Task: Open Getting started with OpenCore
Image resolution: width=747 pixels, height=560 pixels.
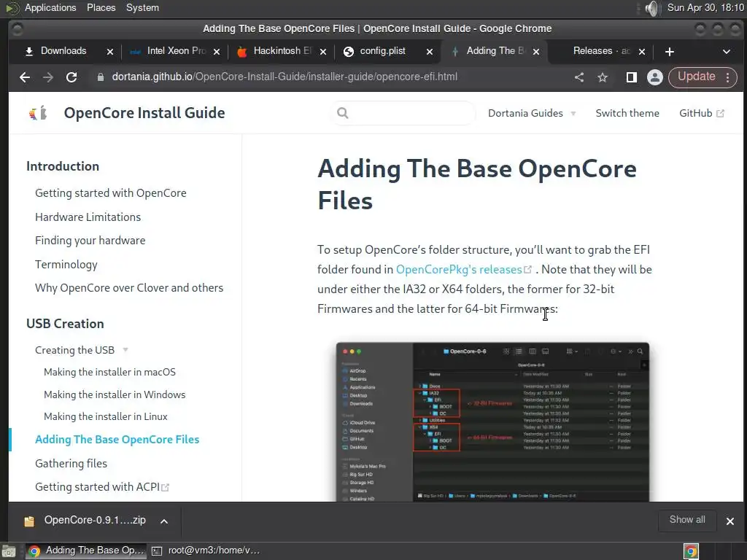Action: coord(111,192)
